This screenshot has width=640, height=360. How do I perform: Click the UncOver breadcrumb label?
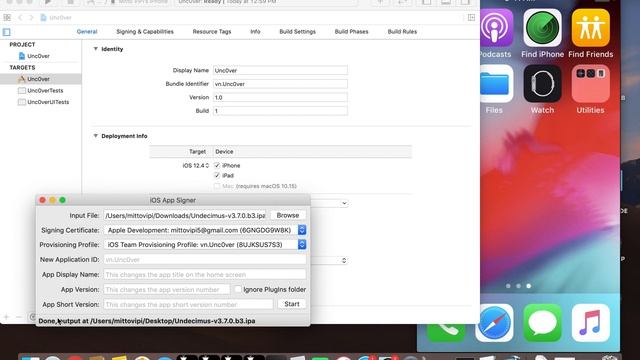tap(60, 18)
